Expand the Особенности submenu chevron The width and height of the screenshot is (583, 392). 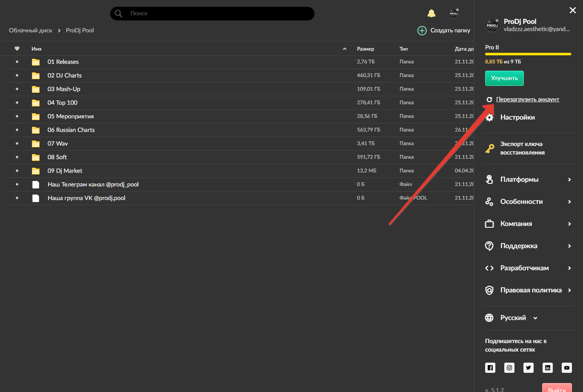[x=569, y=202]
